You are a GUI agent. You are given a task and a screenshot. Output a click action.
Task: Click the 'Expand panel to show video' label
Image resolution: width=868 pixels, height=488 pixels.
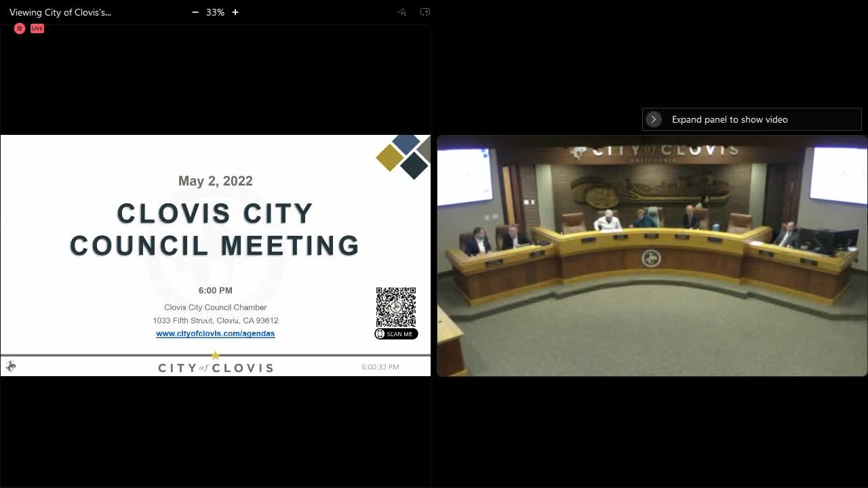pyautogui.click(x=730, y=119)
